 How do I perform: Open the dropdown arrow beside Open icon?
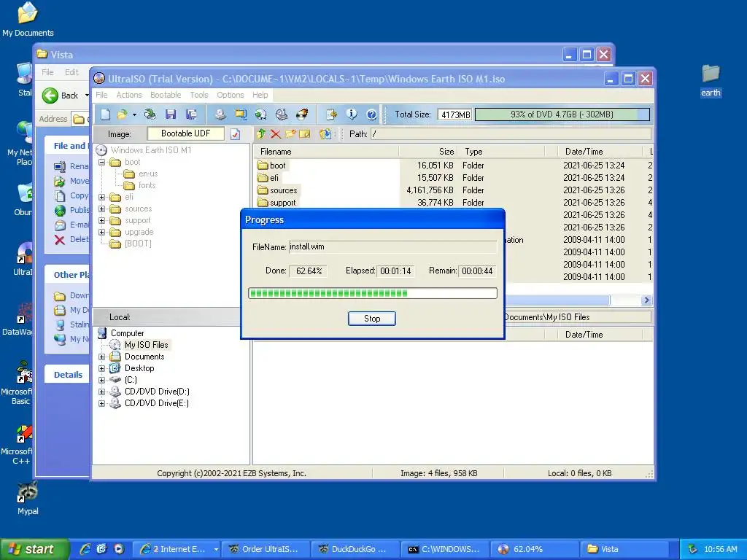pos(134,114)
